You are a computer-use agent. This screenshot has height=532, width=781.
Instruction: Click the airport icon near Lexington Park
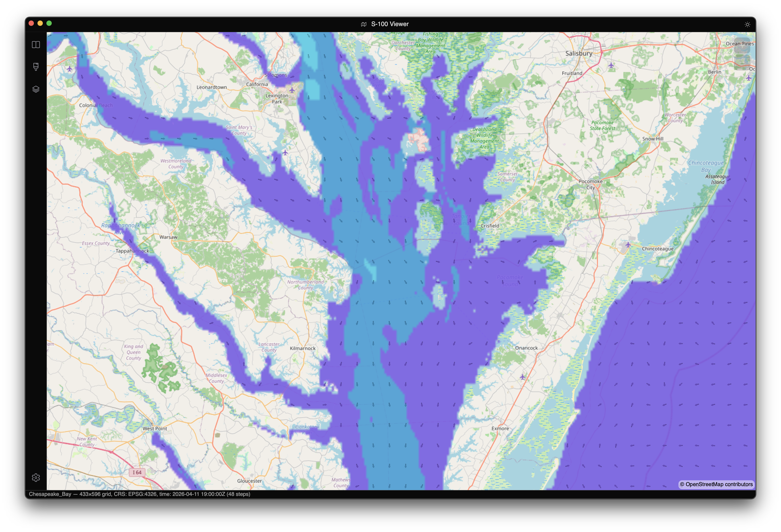(292, 90)
